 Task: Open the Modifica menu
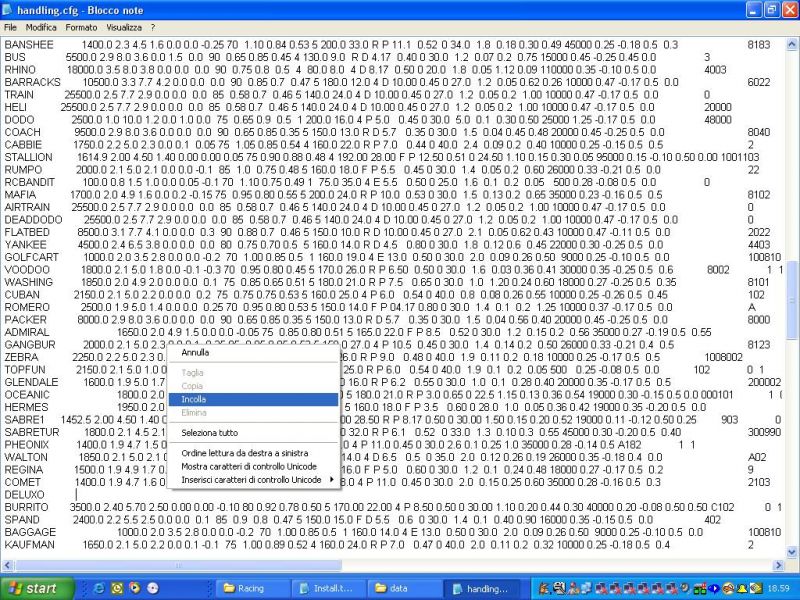[41, 27]
